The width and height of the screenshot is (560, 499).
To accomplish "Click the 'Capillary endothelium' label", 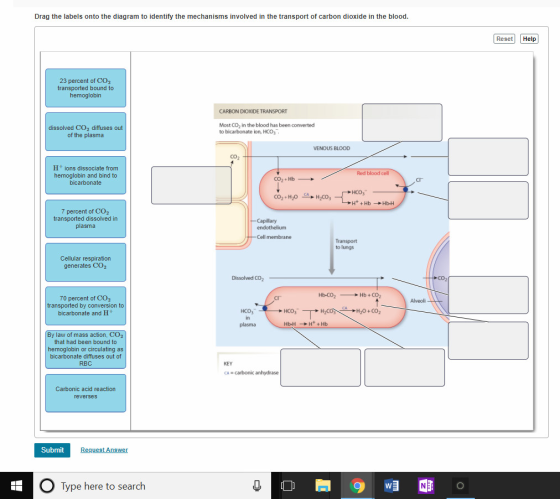I will coord(271,224).
